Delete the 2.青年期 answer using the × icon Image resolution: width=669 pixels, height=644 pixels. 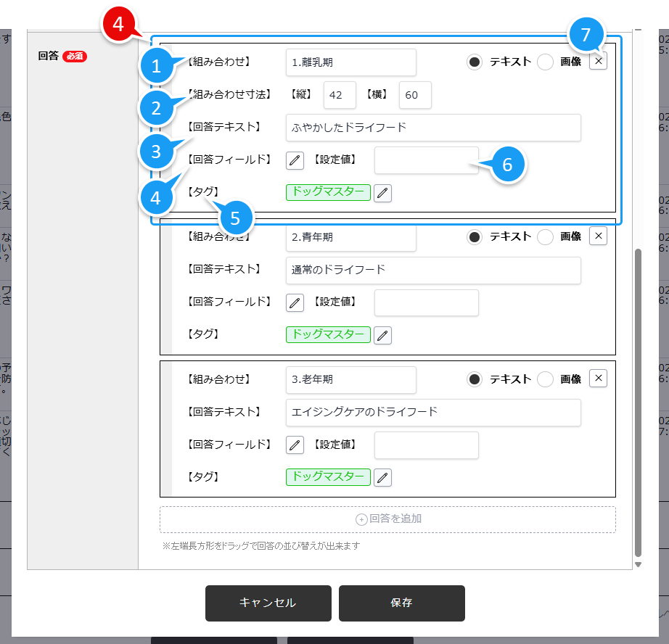click(x=598, y=236)
